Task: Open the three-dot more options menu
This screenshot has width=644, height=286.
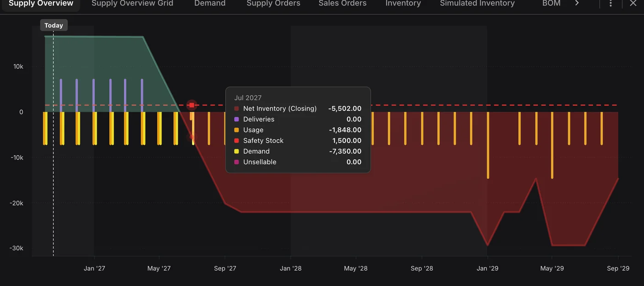Action: tap(611, 4)
